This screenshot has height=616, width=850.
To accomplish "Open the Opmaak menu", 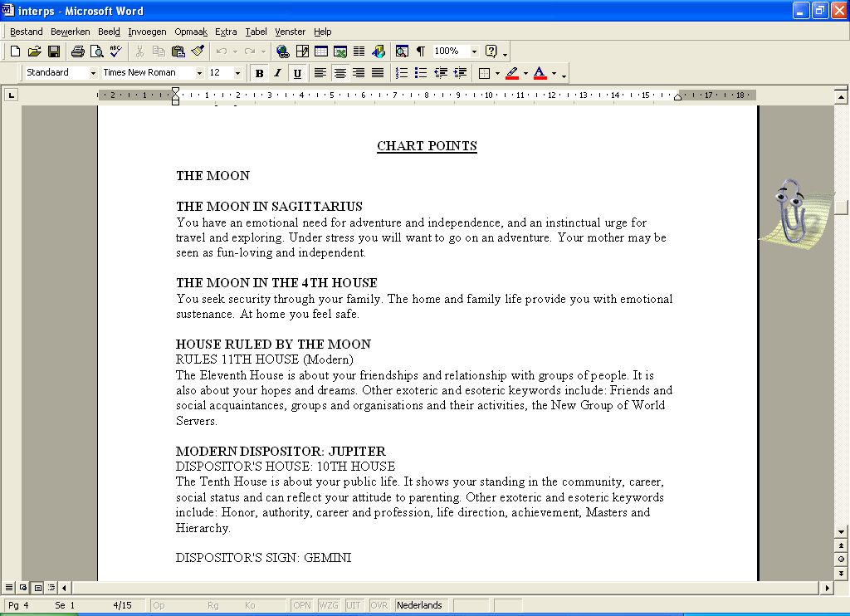I will 191,32.
